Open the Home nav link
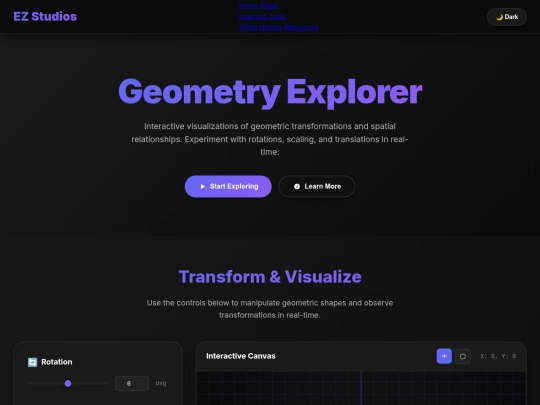Viewport: 540px width, 405px height. pos(248,6)
